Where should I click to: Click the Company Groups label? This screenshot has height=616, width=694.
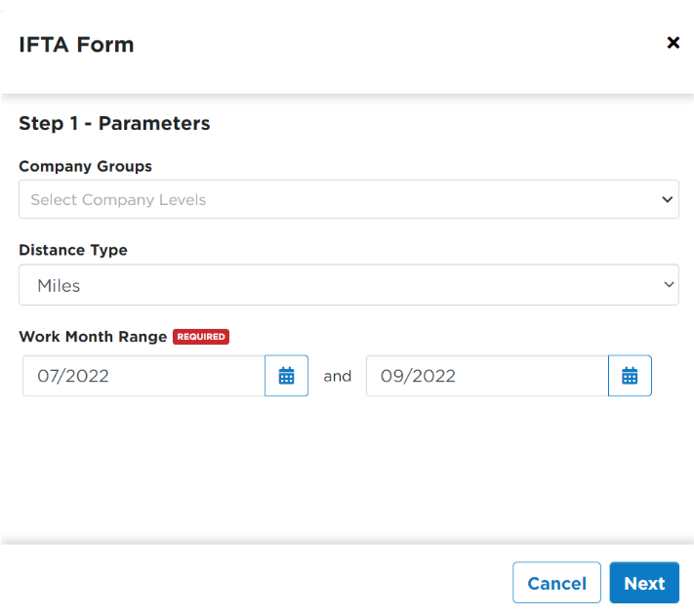tap(86, 166)
